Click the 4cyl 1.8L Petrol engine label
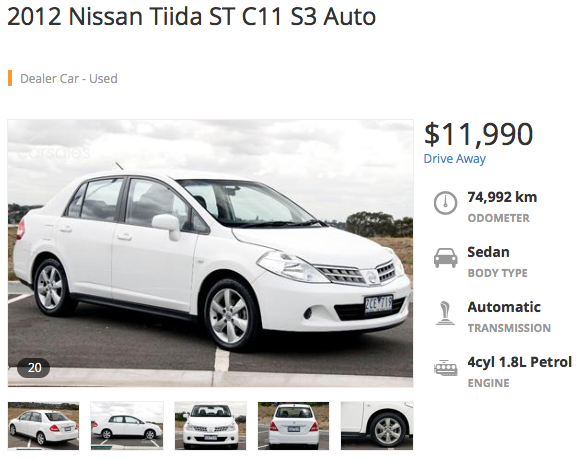The height and width of the screenshot is (460, 586). 519,362
